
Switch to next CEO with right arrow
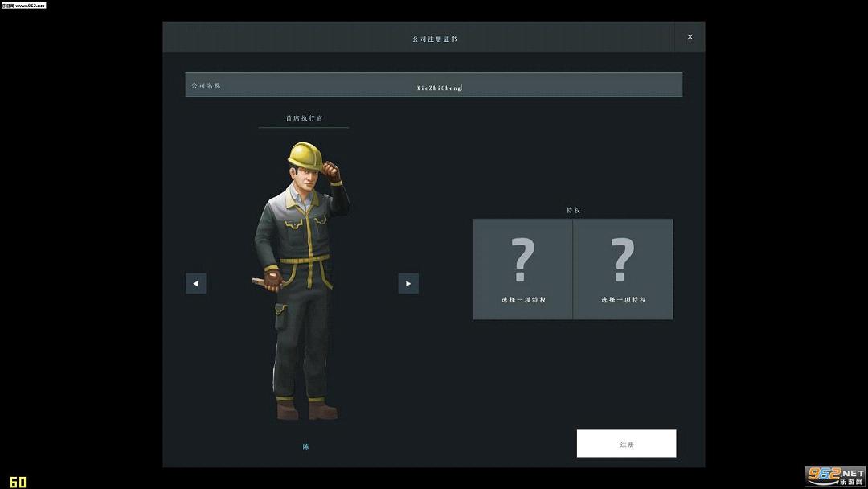coord(408,283)
